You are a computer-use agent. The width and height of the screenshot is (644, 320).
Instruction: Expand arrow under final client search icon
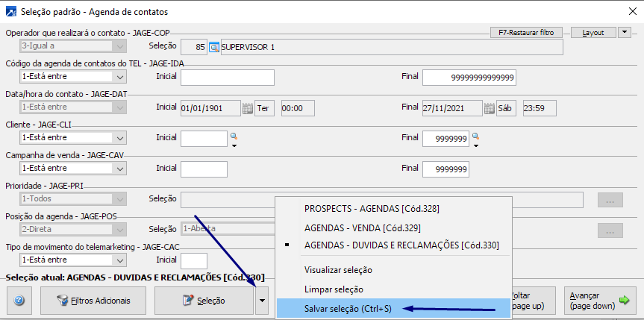point(476,145)
